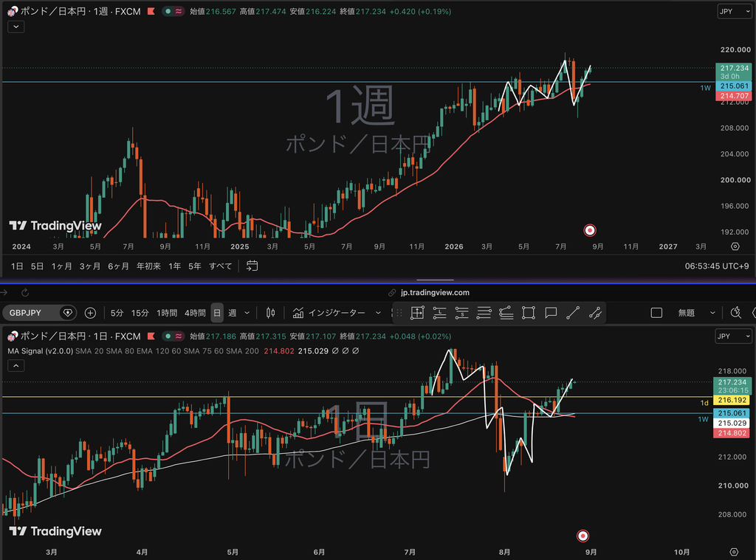This screenshot has width=756, height=560.
Task: Select the short position (S) drawing tool
Action: pos(462,313)
